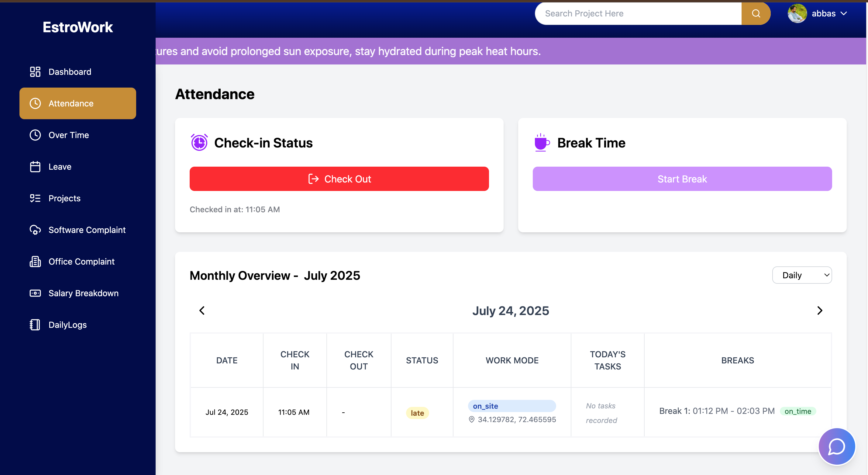Open DailyLogs page from sidebar
This screenshot has height=475, width=868.
[78, 325]
